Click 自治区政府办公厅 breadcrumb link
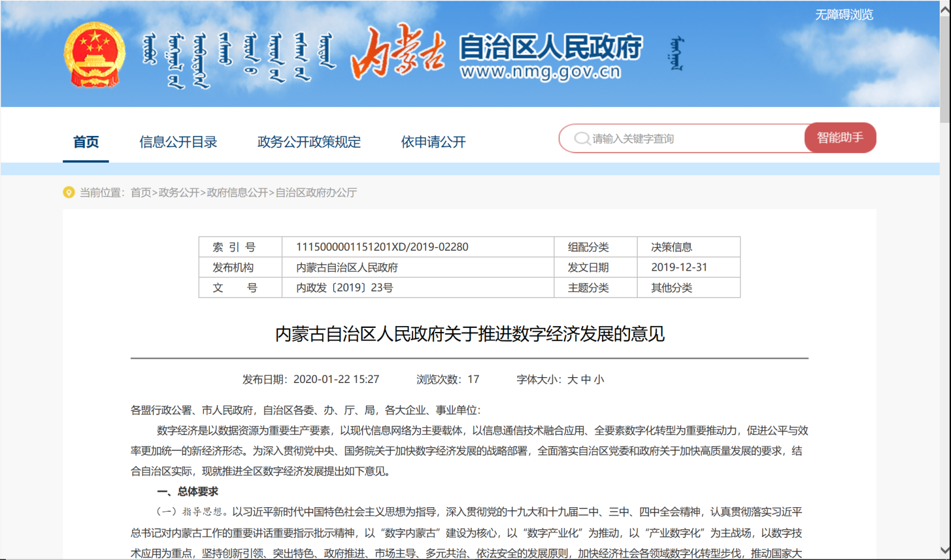Screen dimensions: 951x560 click(316, 192)
